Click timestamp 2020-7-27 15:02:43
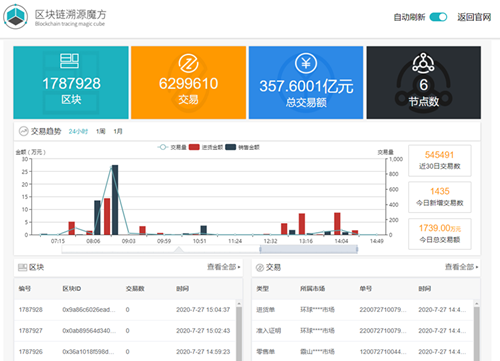 [x=203, y=331]
